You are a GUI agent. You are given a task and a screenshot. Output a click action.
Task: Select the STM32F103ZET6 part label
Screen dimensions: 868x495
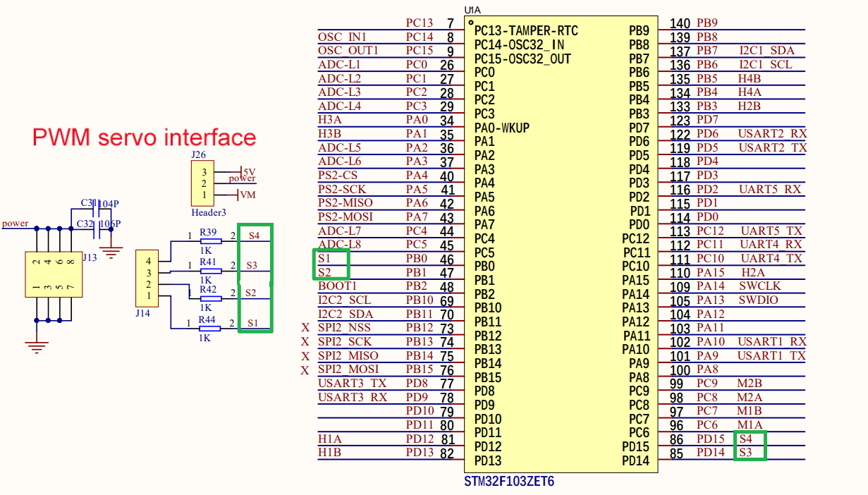point(508,482)
